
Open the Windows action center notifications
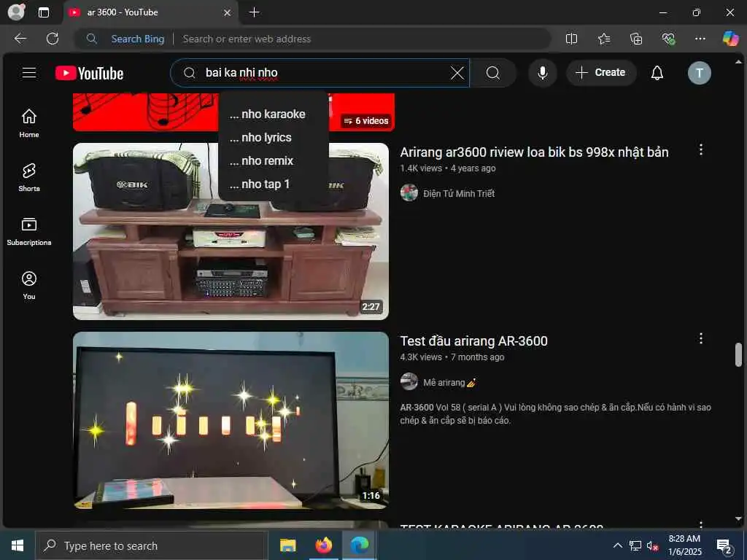click(724, 546)
